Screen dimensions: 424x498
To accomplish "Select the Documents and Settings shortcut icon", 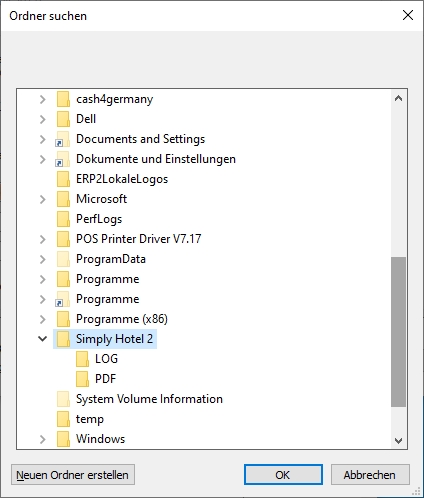I will pos(63,139).
